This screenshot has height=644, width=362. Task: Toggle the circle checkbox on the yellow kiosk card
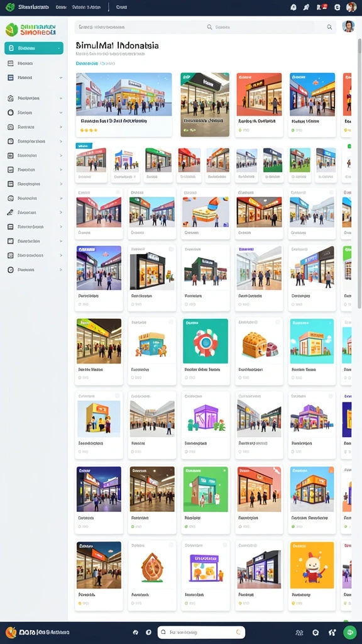coord(118,396)
